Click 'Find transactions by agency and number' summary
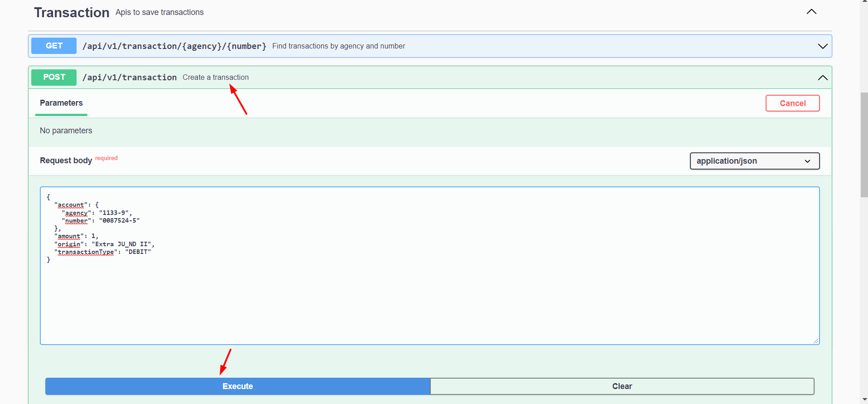 338,46
